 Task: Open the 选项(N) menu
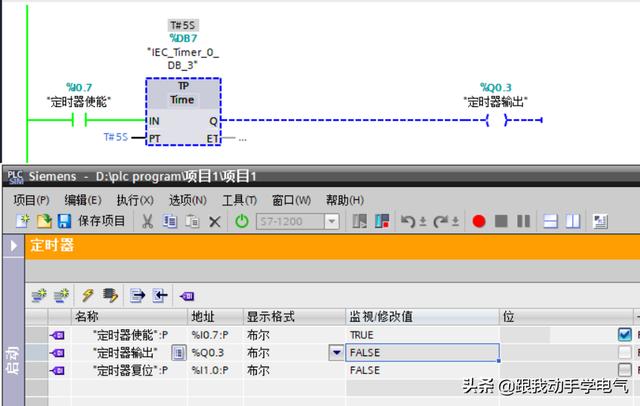[188, 200]
